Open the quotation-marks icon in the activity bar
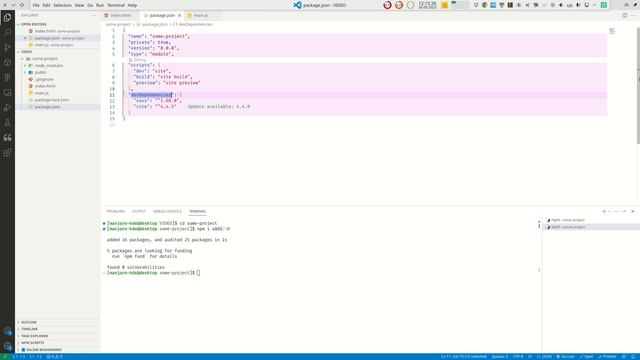 coord(7,138)
